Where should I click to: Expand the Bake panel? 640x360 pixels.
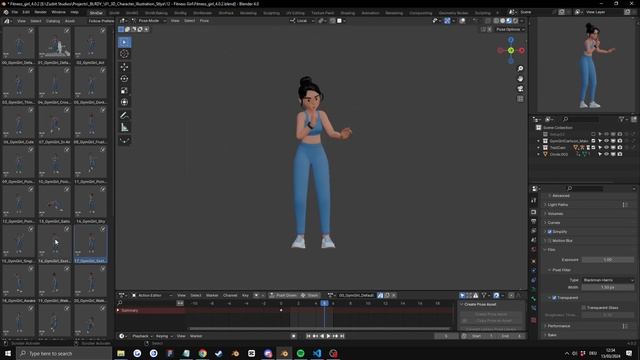552,335
